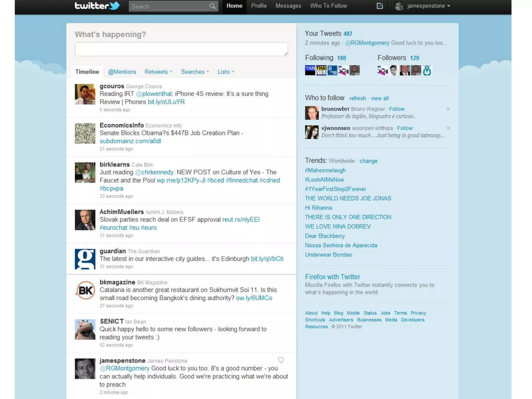Image resolution: width=532 pixels, height=399 pixels.
Task: Click The Guardian's avatar logo
Action: pos(85,259)
